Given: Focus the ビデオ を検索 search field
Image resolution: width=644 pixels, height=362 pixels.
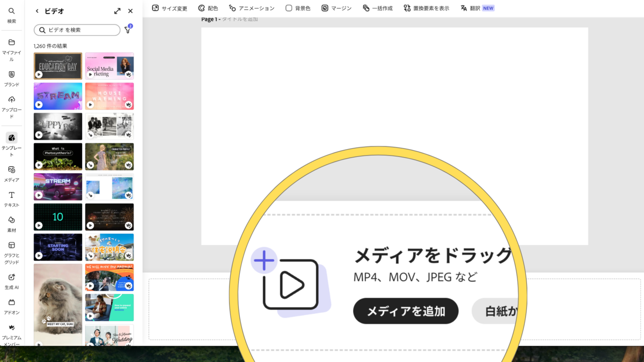Looking at the screenshot, I should coord(77,30).
